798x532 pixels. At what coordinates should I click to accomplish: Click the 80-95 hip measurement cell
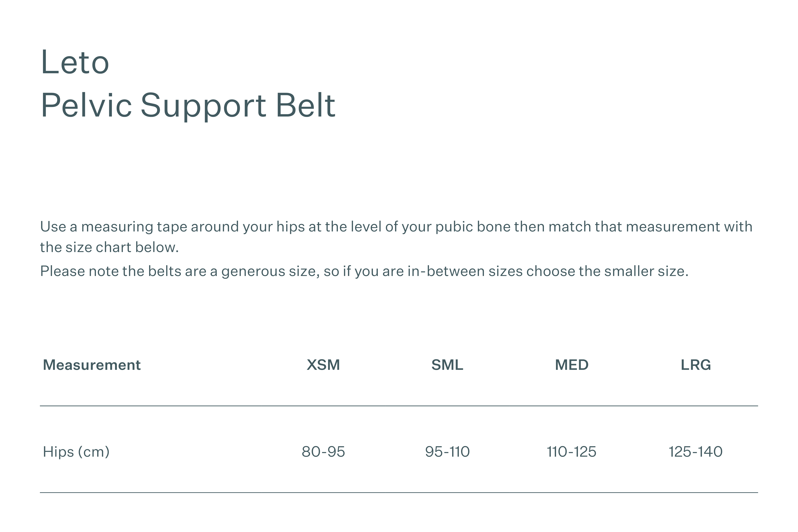click(323, 452)
